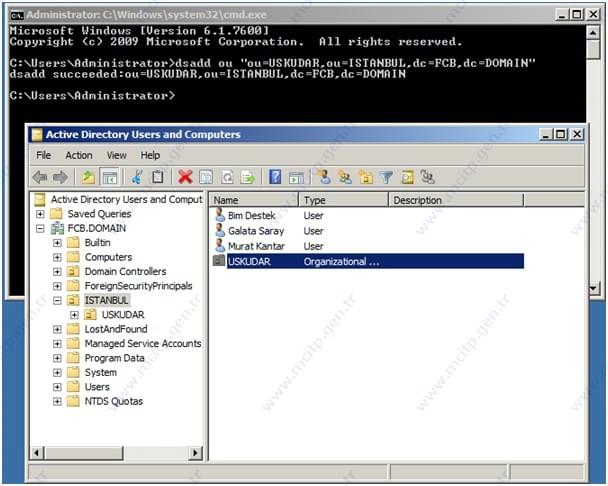Open Properties from the toolbar
This screenshot has height=486, width=608.
tap(206, 177)
